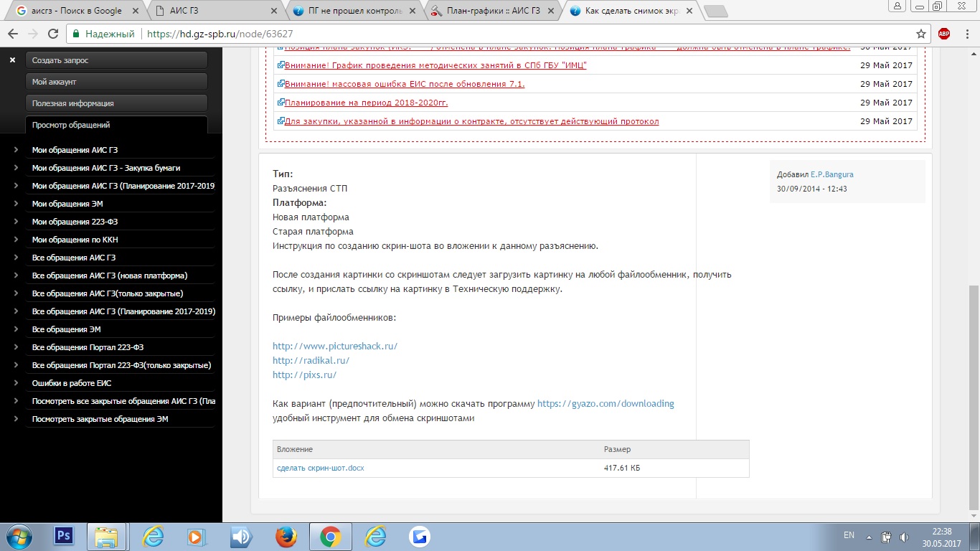Viewport: 980px width, 551px height.
Task: Open Internet Explorer icon between Chrome and blue arrow app
Action: pos(374,537)
